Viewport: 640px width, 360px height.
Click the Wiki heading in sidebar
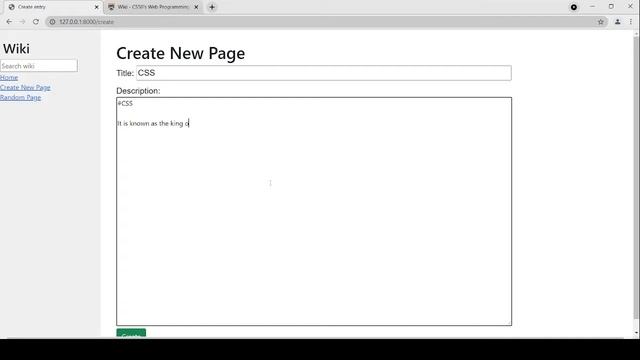(x=16, y=49)
